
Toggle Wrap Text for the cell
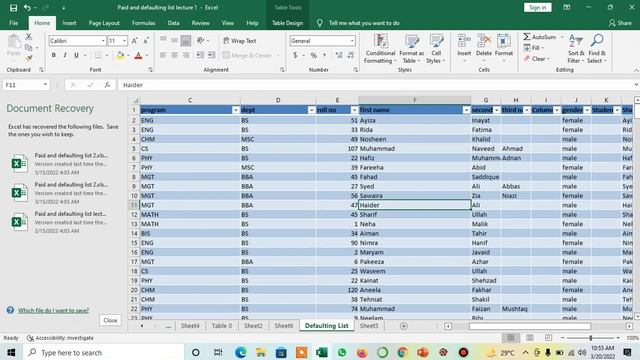tap(240, 41)
